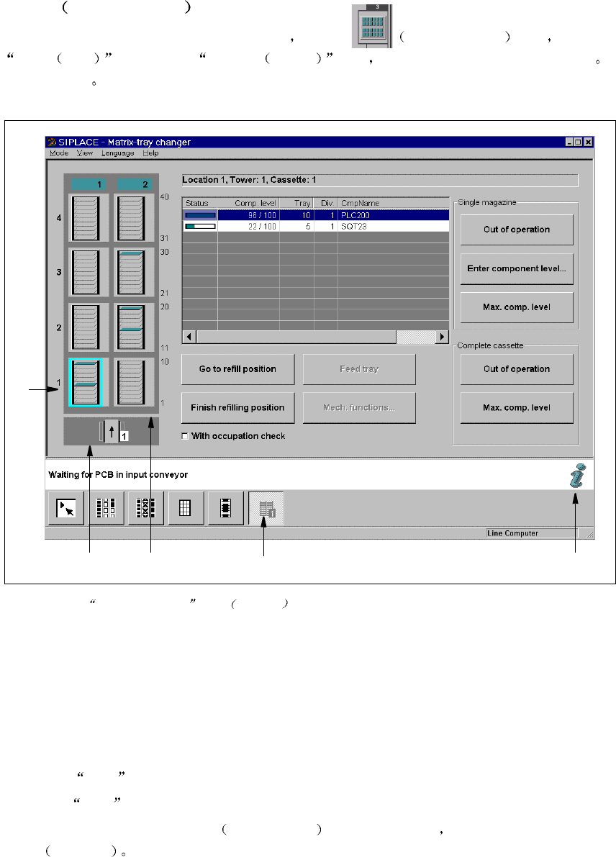Click Go to refill position button
The height and width of the screenshot is (857, 616).
(237, 369)
